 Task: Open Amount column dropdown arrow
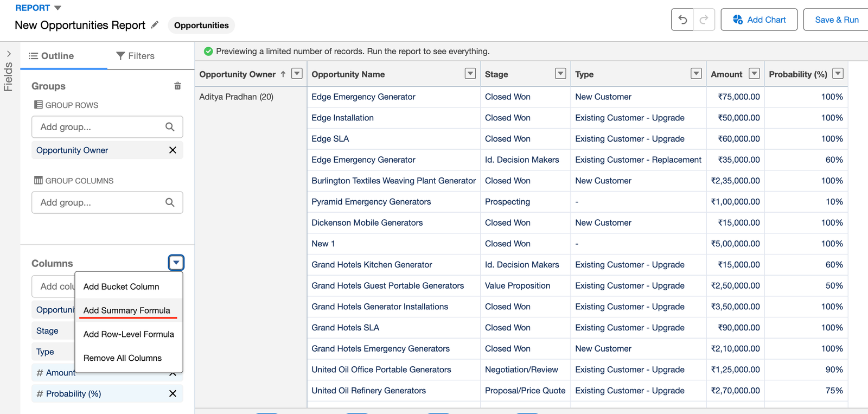pyautogui.click(x=754, y=74)
